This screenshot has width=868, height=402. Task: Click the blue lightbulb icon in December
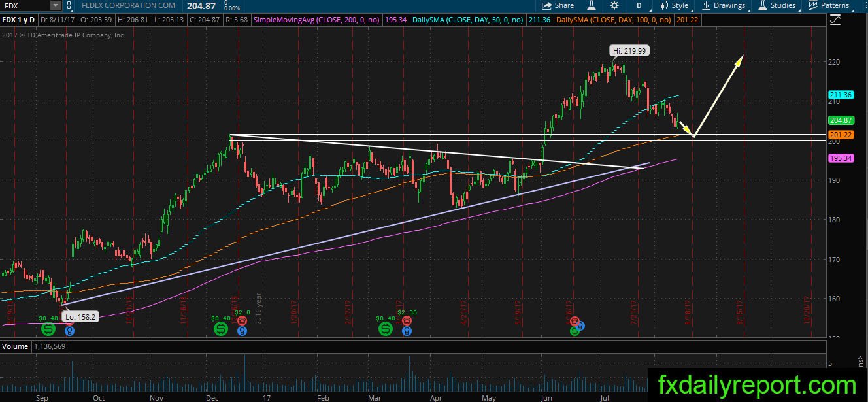pyautogui.click(x=241, y=331)
